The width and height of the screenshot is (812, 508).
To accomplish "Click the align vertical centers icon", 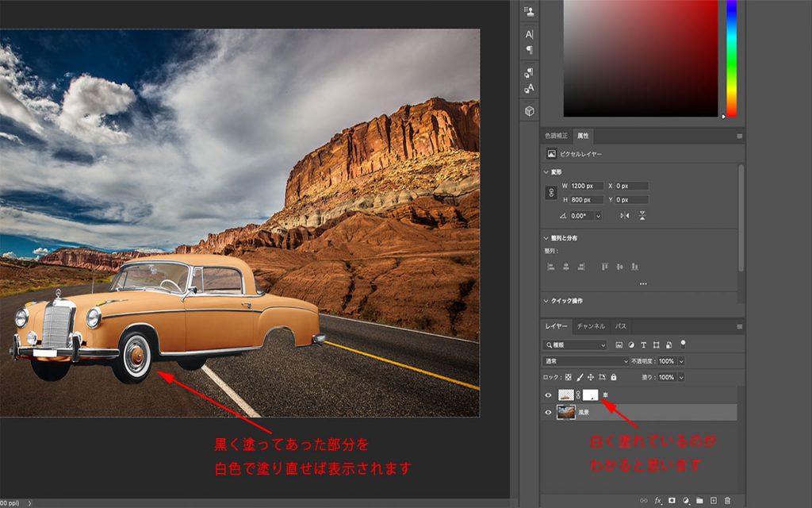I will click(x=620, y=267).
